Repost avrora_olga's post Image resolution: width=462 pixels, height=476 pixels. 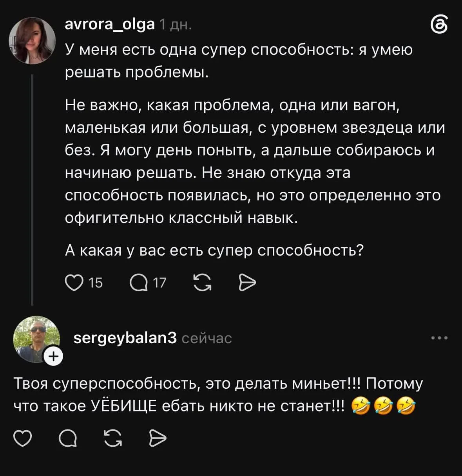pos(203,283)
